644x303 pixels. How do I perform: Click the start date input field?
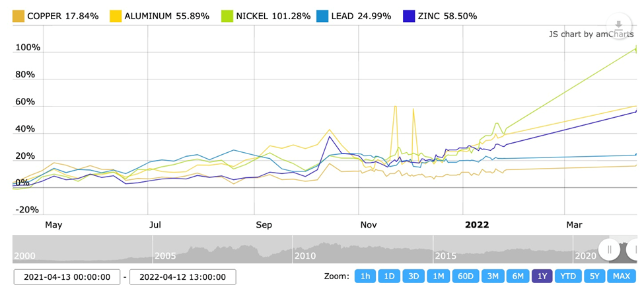67,277
